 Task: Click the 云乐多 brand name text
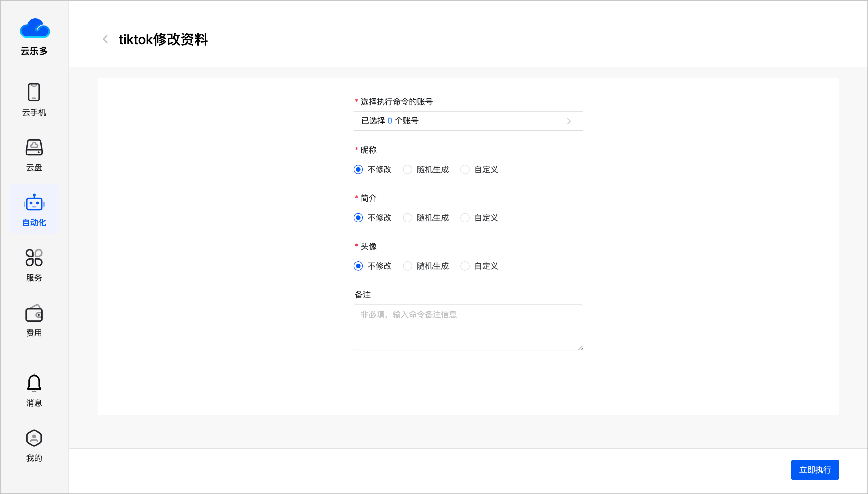(34, 51)
